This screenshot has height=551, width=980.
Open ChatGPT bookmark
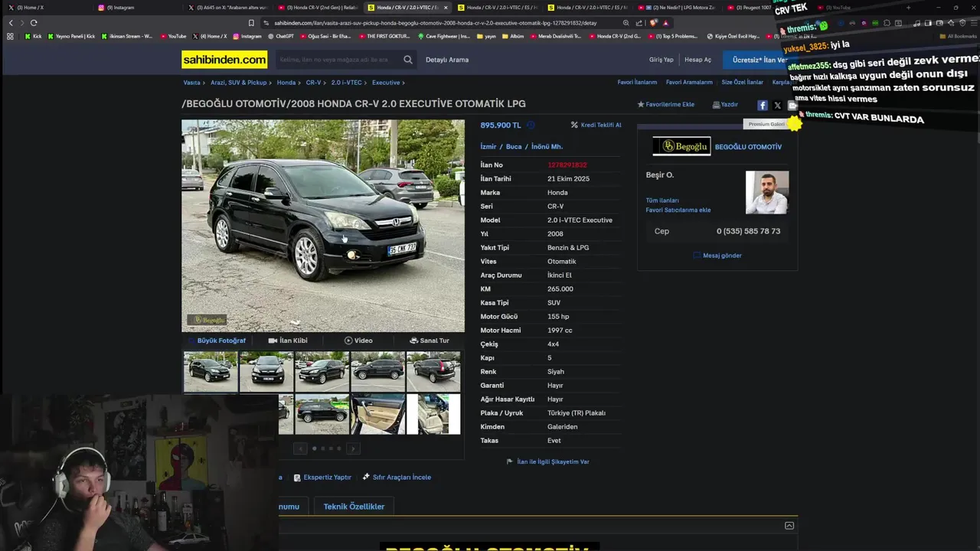pyautogui.click(x=280, y=36)
